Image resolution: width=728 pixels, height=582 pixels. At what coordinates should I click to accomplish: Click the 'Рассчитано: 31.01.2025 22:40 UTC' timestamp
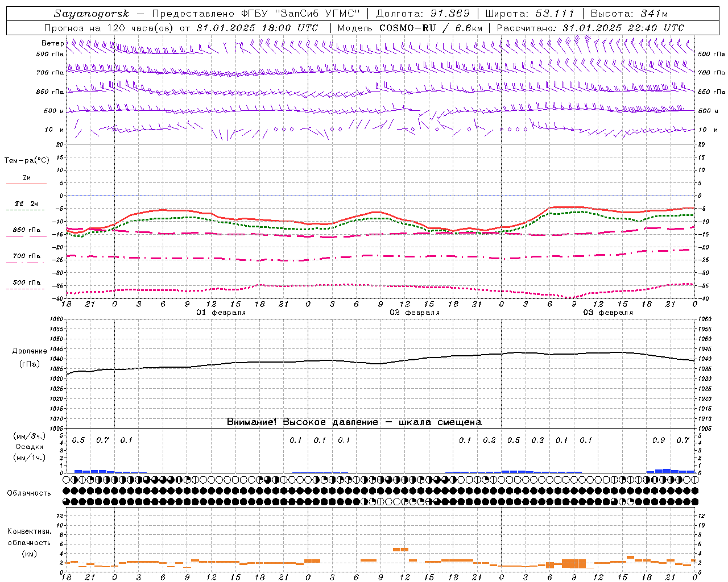click(590, 28)
